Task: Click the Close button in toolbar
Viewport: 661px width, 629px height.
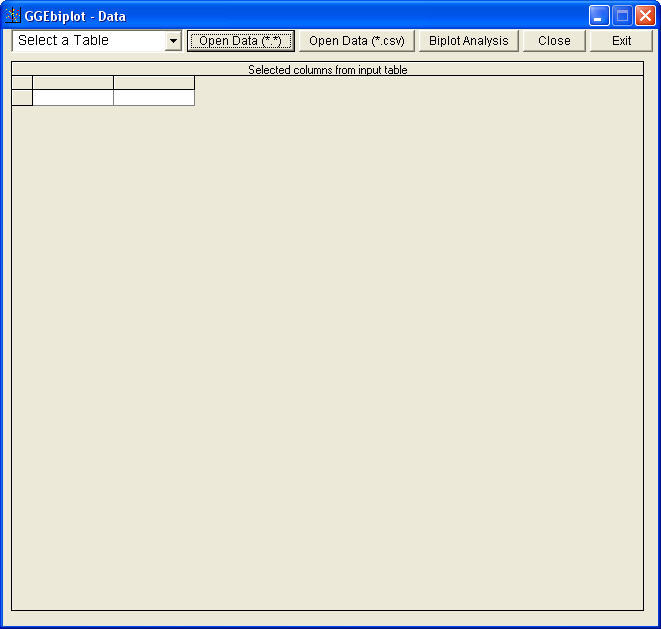Action: tap(554, 41)
